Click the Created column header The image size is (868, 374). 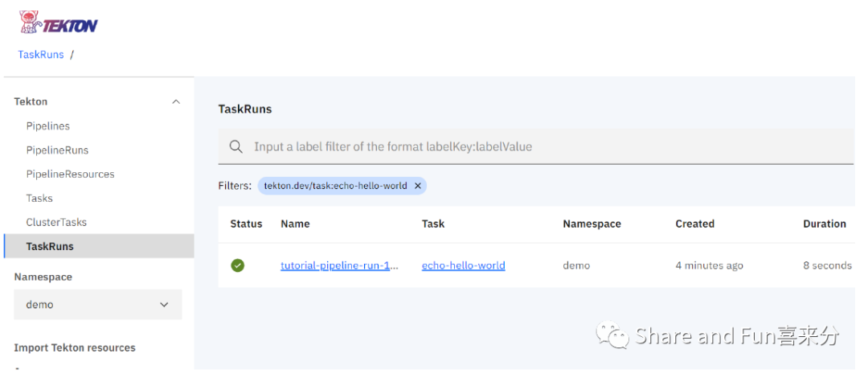pyautogui.click(x=694, y=224)
